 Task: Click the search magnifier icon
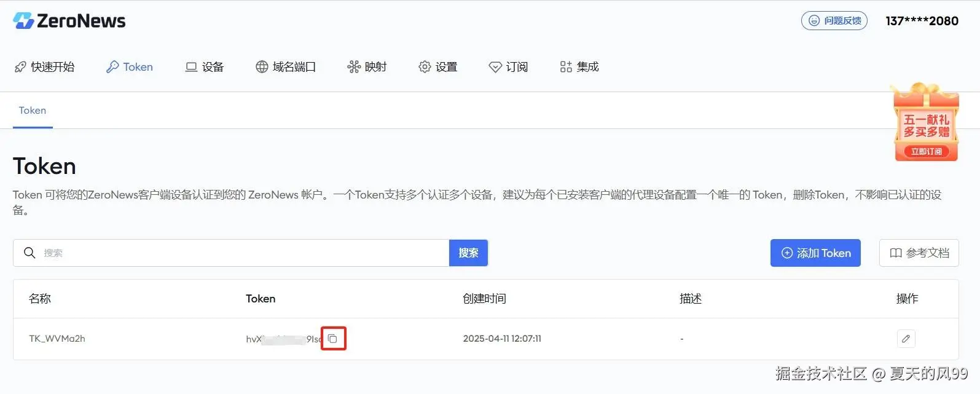tap(29, 253)
